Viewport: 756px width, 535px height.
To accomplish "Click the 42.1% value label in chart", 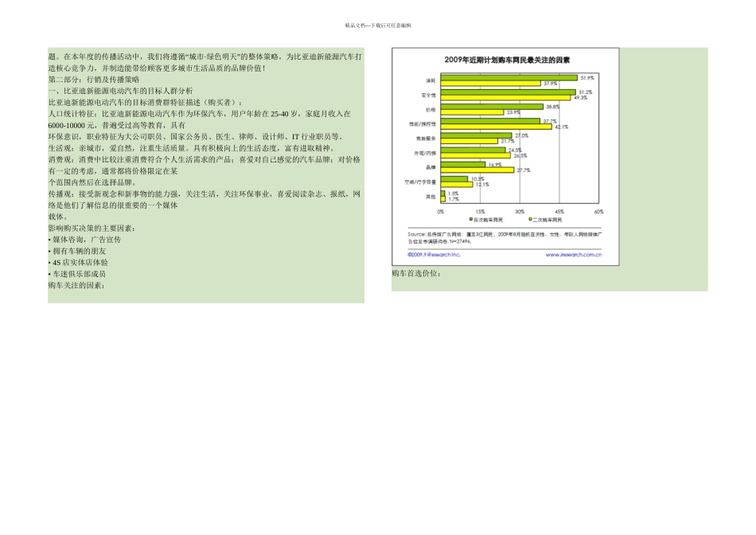I will 561,127.
